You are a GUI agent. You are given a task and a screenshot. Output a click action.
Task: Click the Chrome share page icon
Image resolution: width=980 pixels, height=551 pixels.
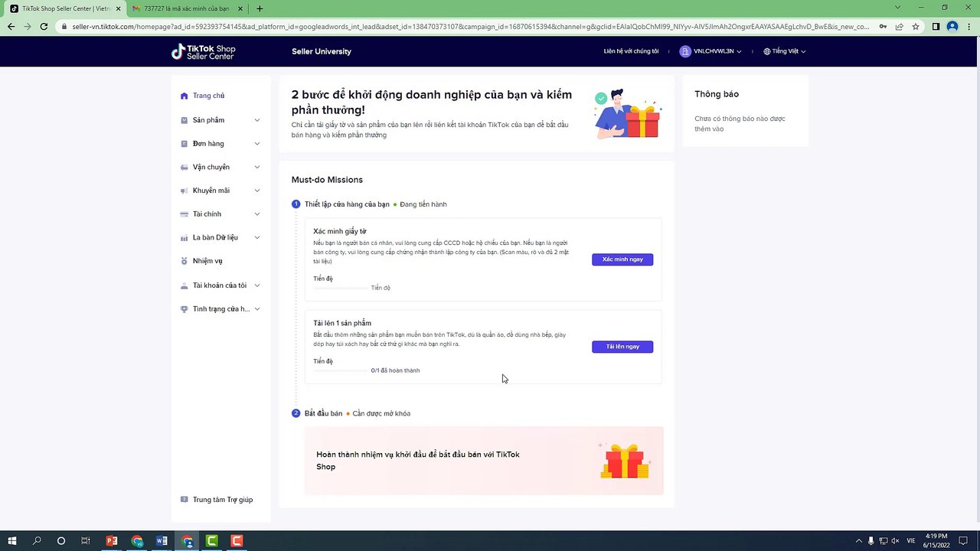pos(899,27)
